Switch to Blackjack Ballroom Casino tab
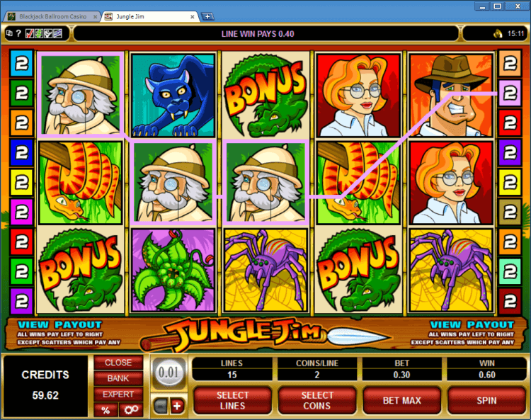Screen dimensions: 531x420 tap(53, 16)
